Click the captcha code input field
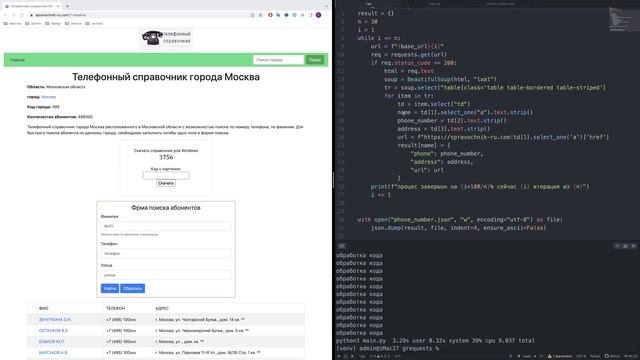 click(x=166, y=176)
